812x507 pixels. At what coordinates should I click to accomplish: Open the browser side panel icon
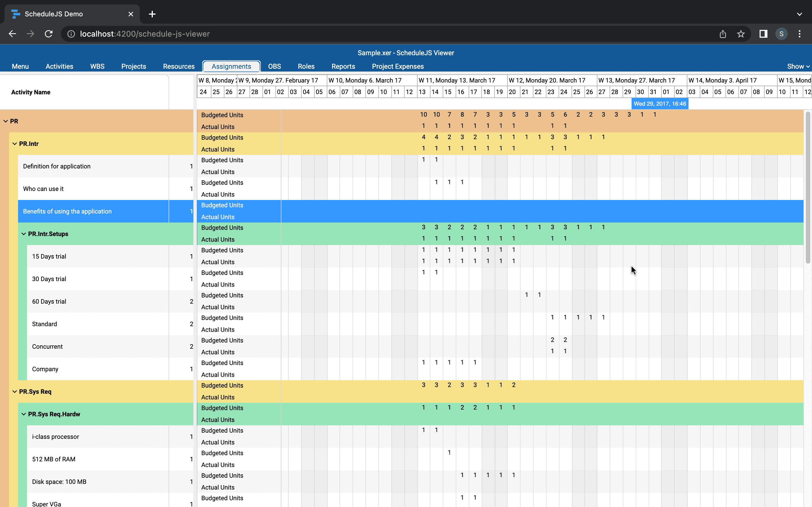(x=763, y=34)
